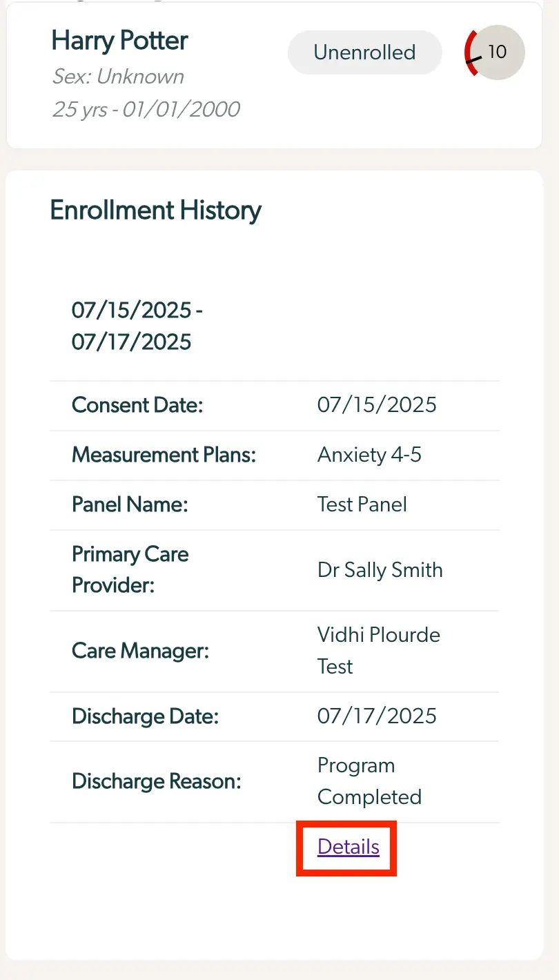559x980 pixels.
Task: Select the Unenrolled status badge
Action: click(x=364, y=52)
